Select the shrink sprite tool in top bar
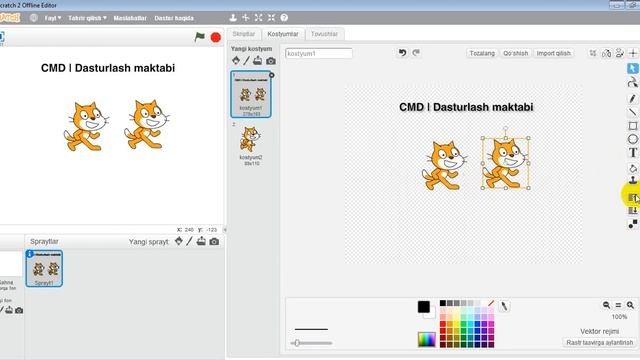 tap(271, 18)
